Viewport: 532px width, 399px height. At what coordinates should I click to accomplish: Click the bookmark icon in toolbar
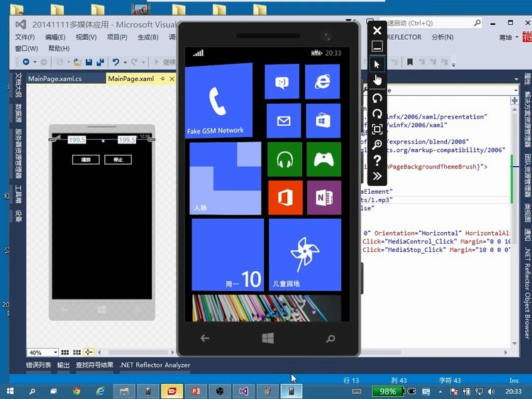click(x=410, y=62)
